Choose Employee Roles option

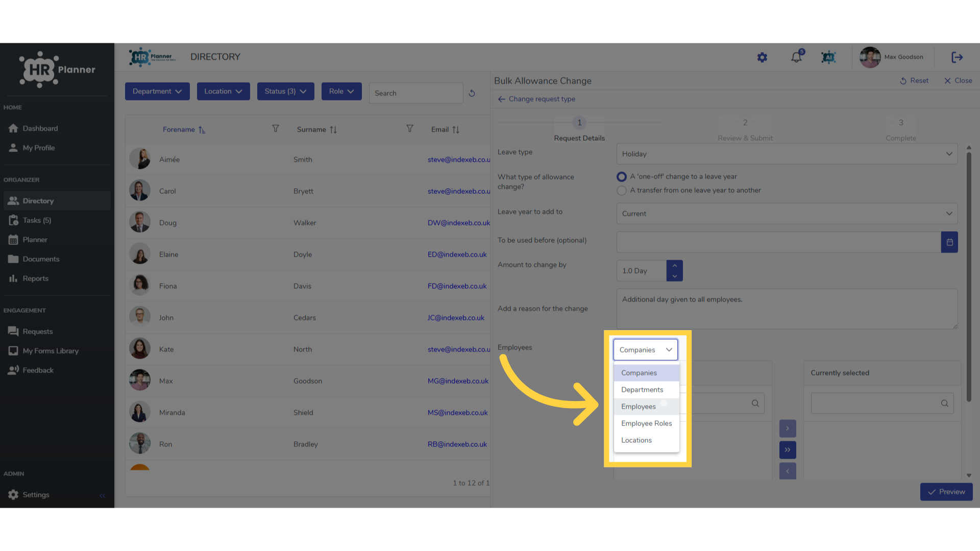[x=646, y=423]
